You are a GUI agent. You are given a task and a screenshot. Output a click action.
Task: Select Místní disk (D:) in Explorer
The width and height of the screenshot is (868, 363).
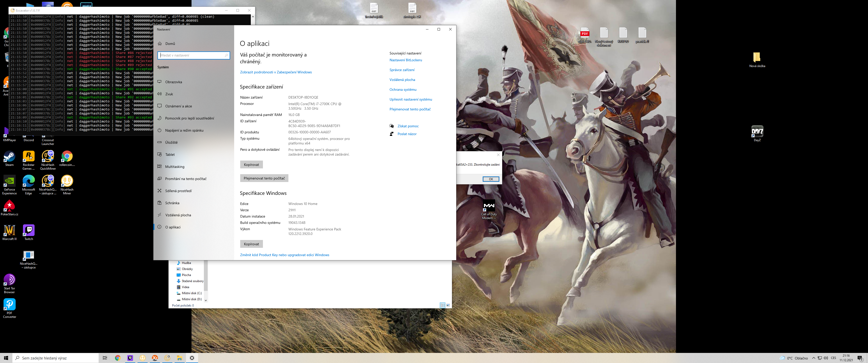[x=192, y=299]
